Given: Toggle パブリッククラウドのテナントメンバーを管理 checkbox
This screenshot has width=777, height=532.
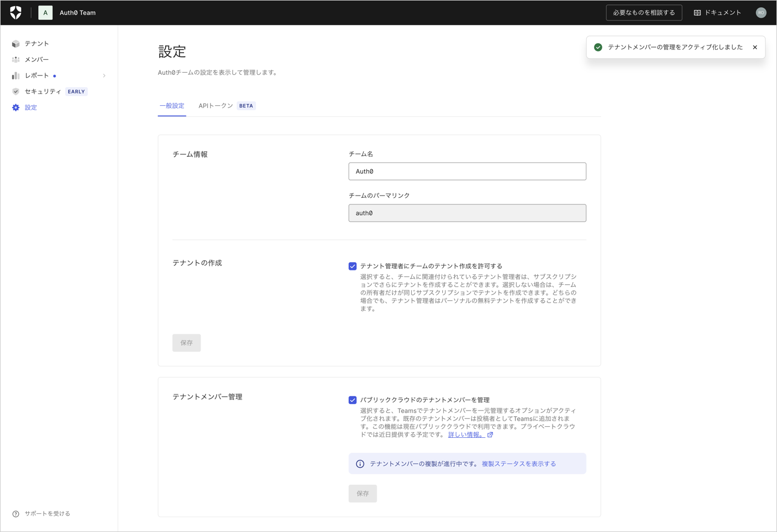Looking at the screenshot, I should pos(352,400).
